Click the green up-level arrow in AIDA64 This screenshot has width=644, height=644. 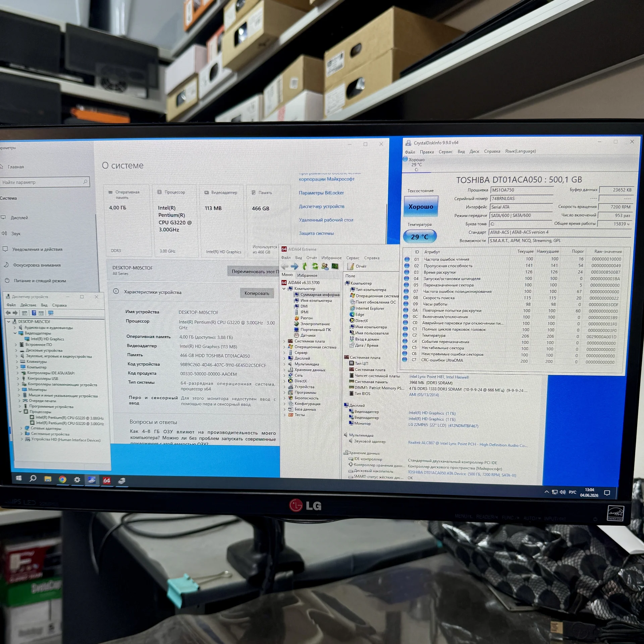pyautogui.click(x=305, y=266)
